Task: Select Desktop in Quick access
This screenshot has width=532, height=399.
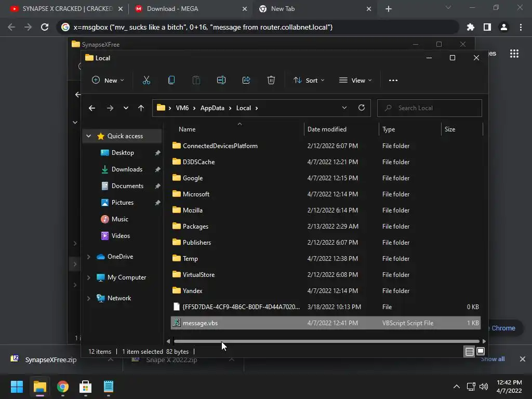Action: point(123,153)
